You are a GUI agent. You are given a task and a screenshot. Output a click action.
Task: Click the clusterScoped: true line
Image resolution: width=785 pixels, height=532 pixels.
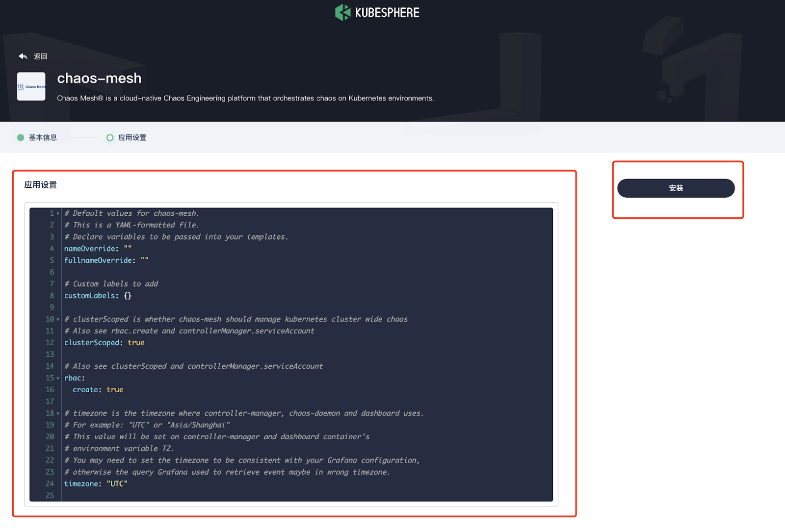tap(105, 343)
